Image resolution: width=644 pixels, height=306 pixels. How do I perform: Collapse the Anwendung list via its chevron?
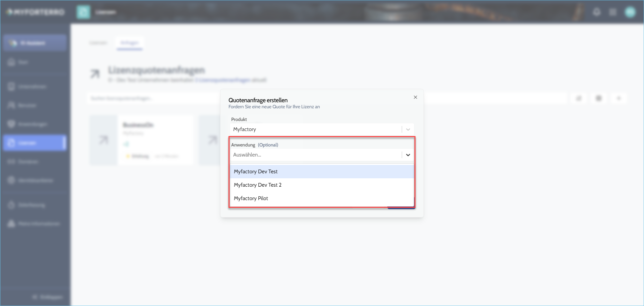click(x=408, y=155)
